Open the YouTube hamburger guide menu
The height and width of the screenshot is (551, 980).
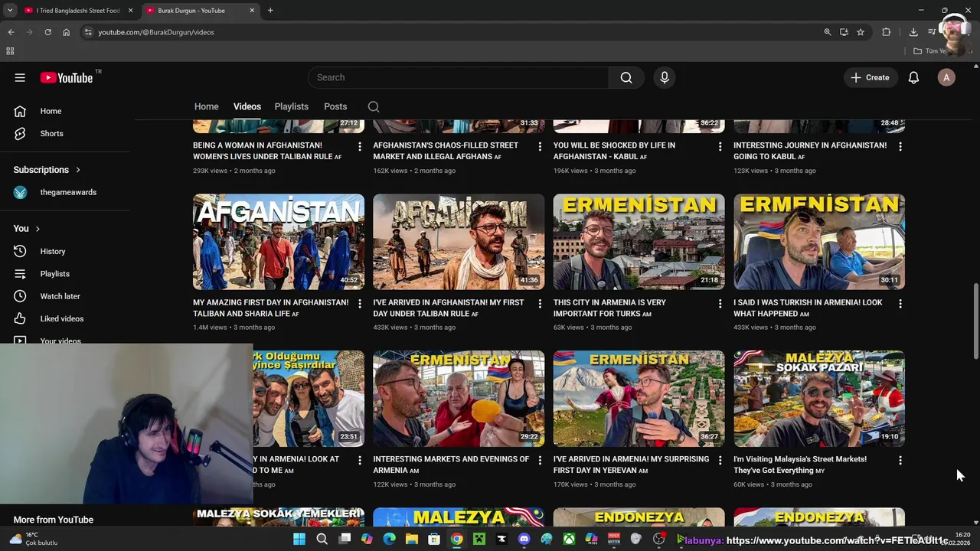tap(20, 77)
